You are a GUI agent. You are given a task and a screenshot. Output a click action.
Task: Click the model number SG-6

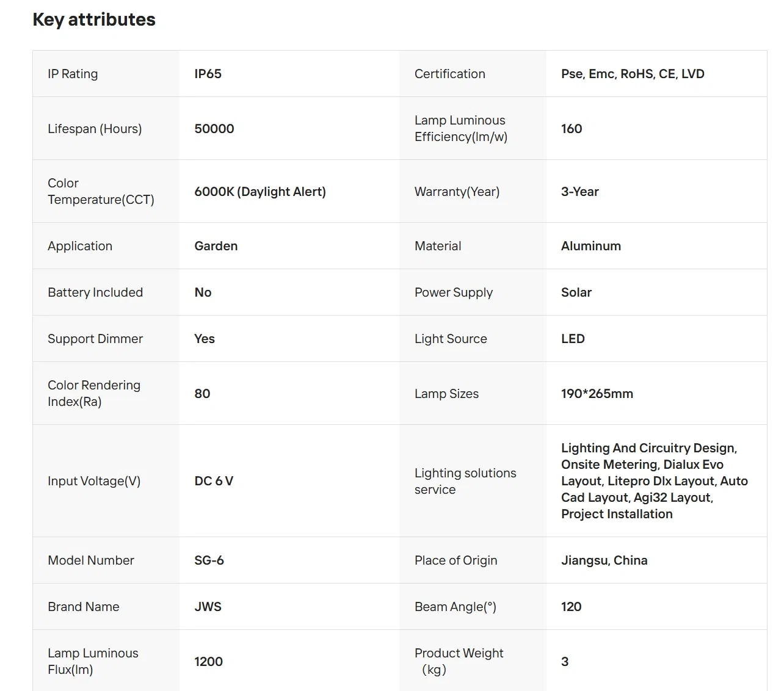(x=209, y=560)
